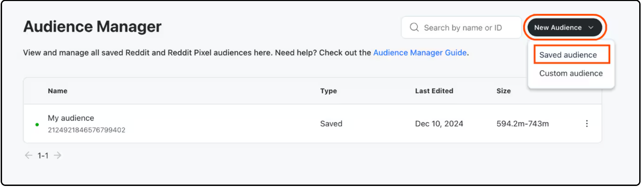The image size is (644, 188).
Task: Sort by the Last Edited column header
Action: 434,91
